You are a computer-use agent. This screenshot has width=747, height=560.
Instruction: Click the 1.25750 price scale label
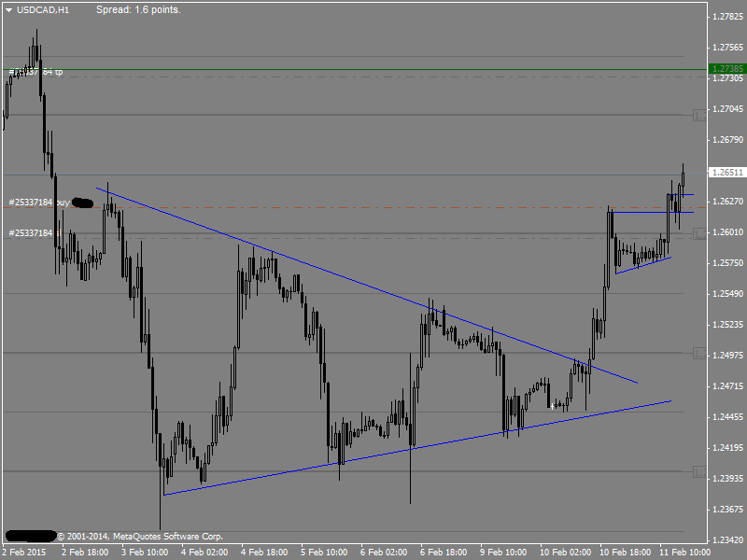tap(727, 263)
